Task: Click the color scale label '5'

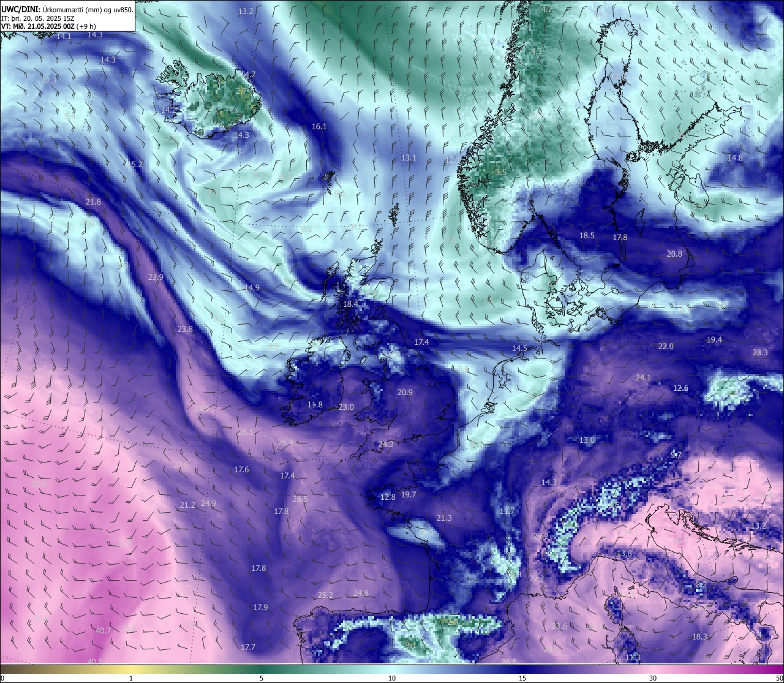Action: (262, 678)
